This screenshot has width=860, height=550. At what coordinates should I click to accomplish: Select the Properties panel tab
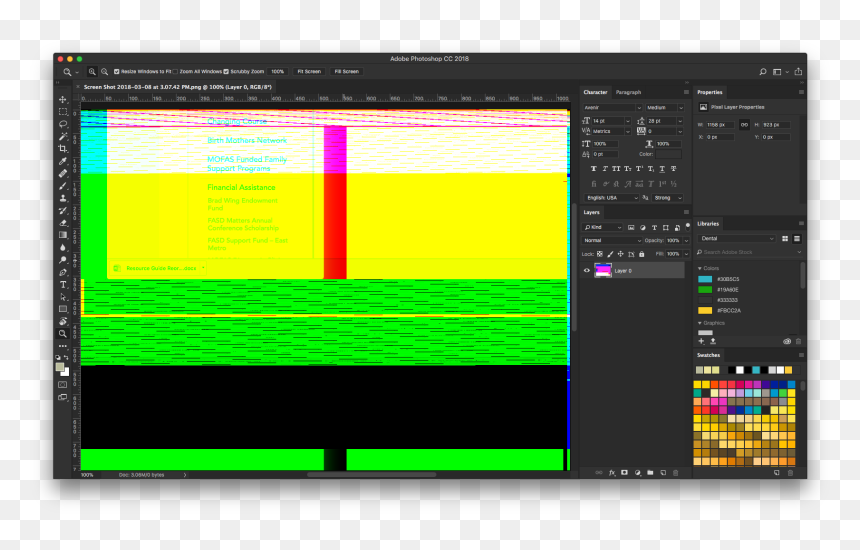(710, 92)
